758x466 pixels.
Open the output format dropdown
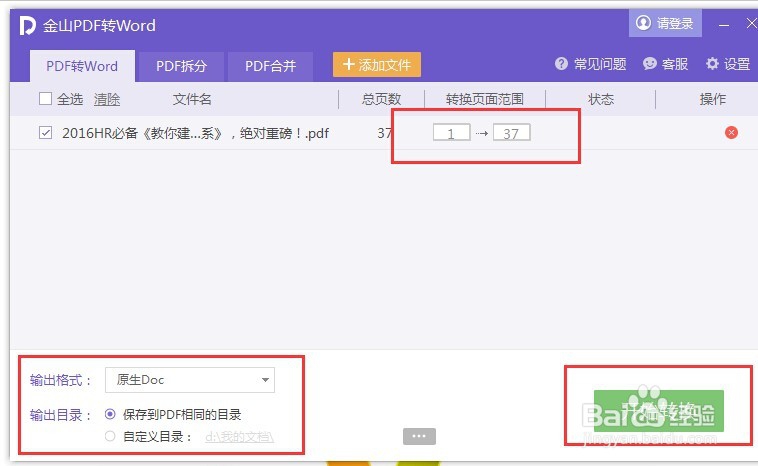pyautogui.click(x=190, y=380)
